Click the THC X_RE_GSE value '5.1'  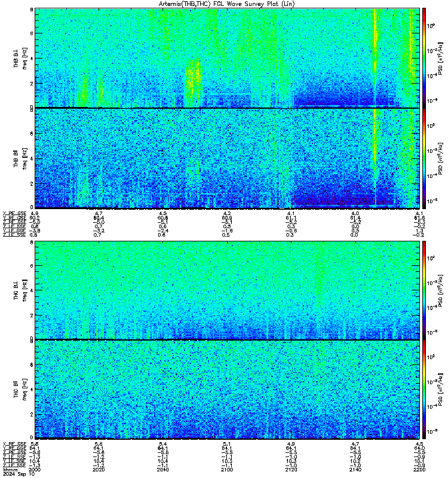pos(227,444)
